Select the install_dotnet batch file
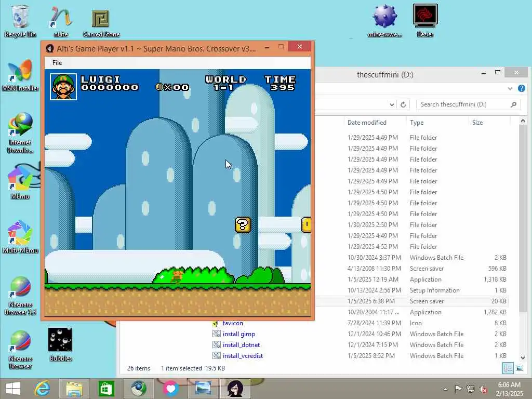 241,345
